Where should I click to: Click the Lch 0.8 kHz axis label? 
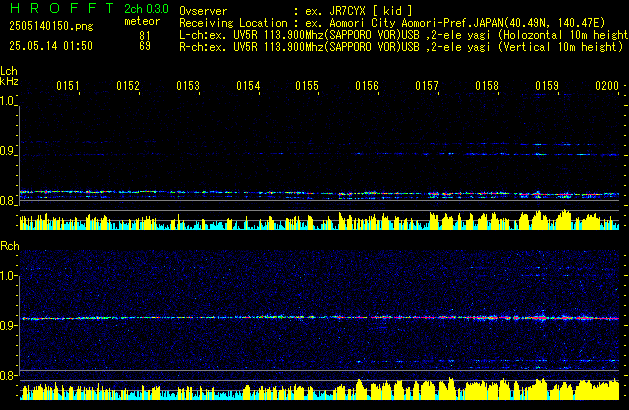point(7,201)
